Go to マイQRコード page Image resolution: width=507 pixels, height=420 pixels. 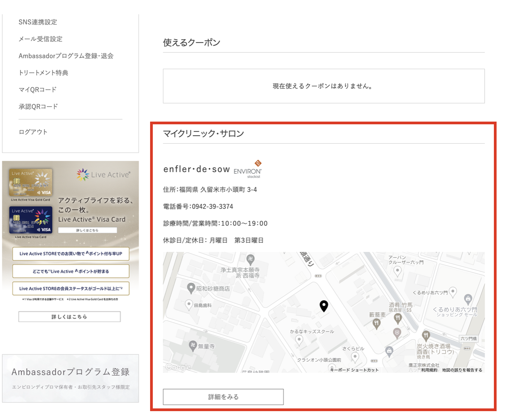[37, 90]
